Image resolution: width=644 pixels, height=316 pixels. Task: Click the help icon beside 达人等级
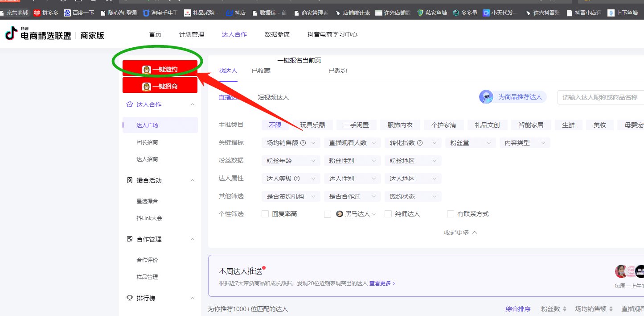pos(297,179)
